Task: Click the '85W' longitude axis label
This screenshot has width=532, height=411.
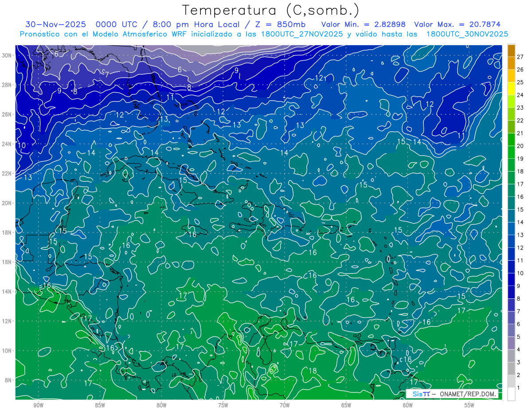Action: click(100, 405)
